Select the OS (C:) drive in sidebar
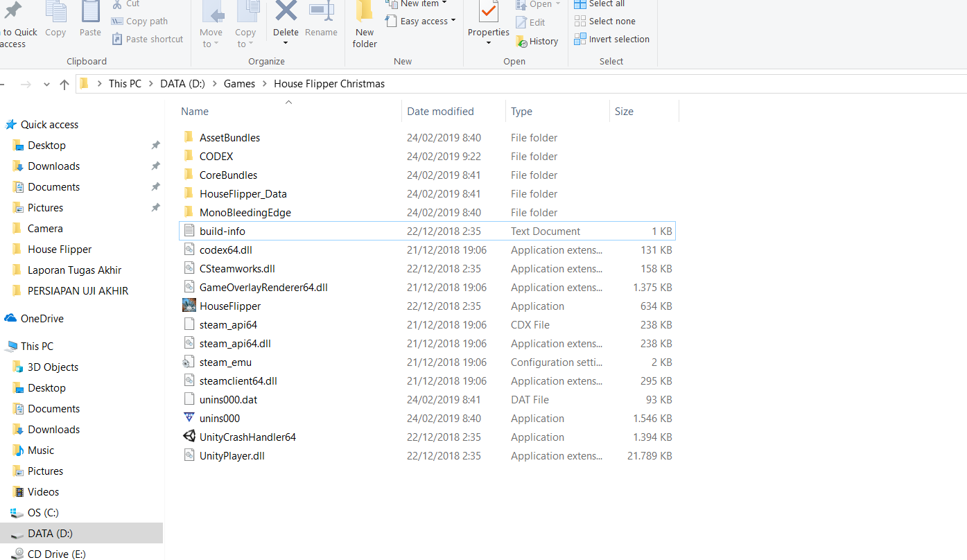This screenshot has height=560, width=967. tap(43, 513)
